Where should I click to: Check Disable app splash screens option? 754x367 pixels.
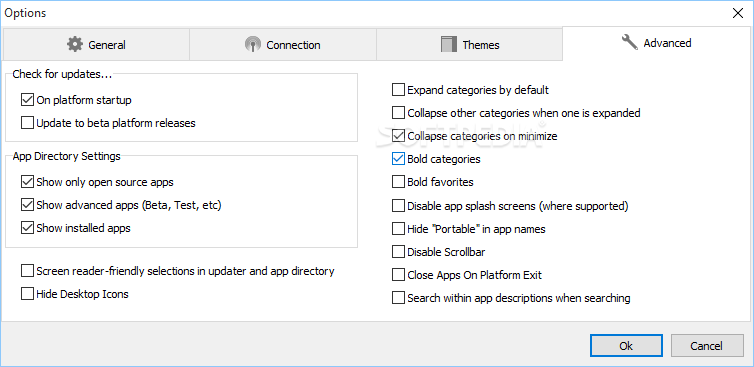(398, 206)
